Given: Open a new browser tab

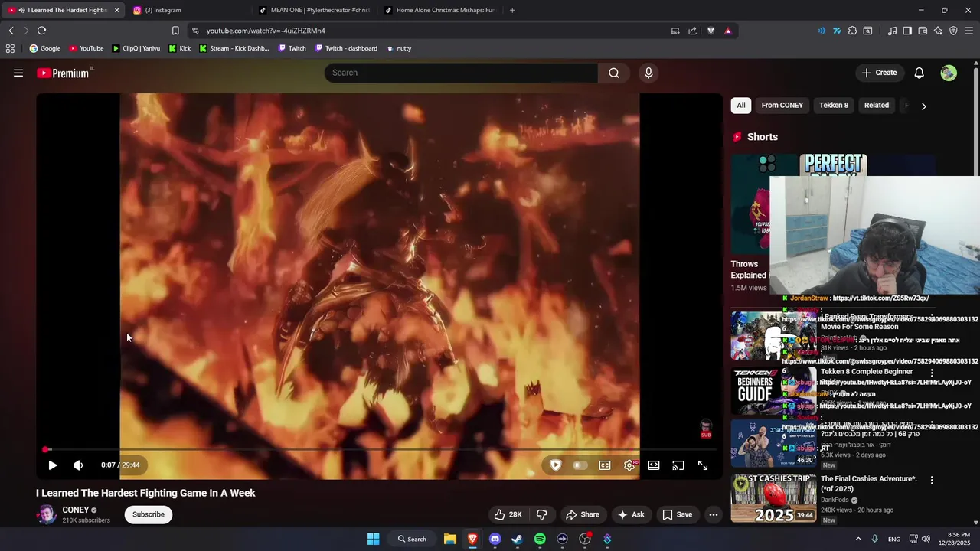Looking at the screenshot, I should [x=512, y=10].
